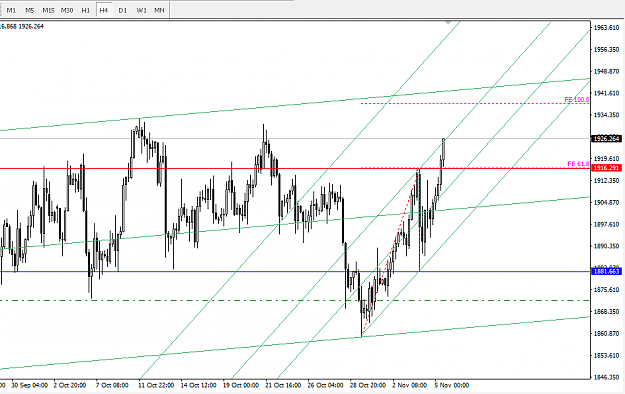Click the 1904.870 price axis value
The height and width of the screenshot is (394, 625).
[x=606, y=203]
